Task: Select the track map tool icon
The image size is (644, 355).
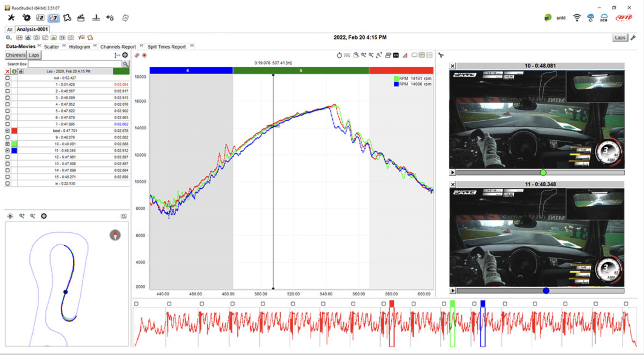Action: [67, 18]
